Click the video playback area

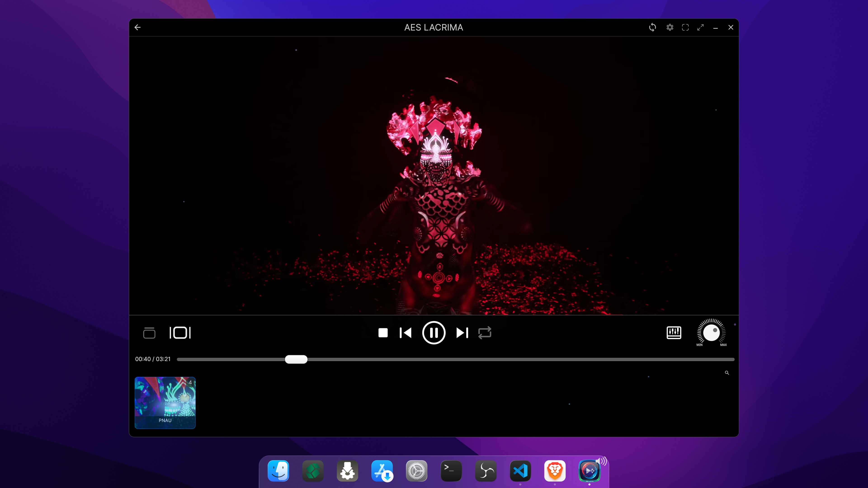(x=434, y=176)
